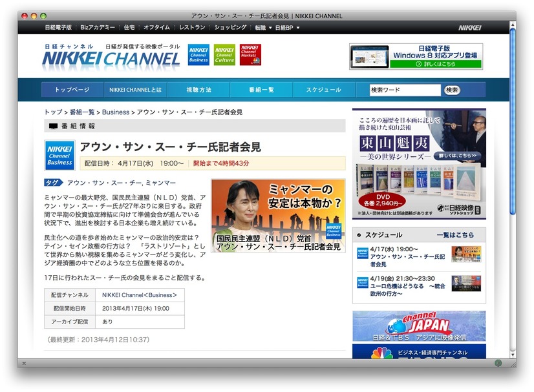Open 視聴方法 navigation tab
The image size is (534, 392).
coord(198,90)
